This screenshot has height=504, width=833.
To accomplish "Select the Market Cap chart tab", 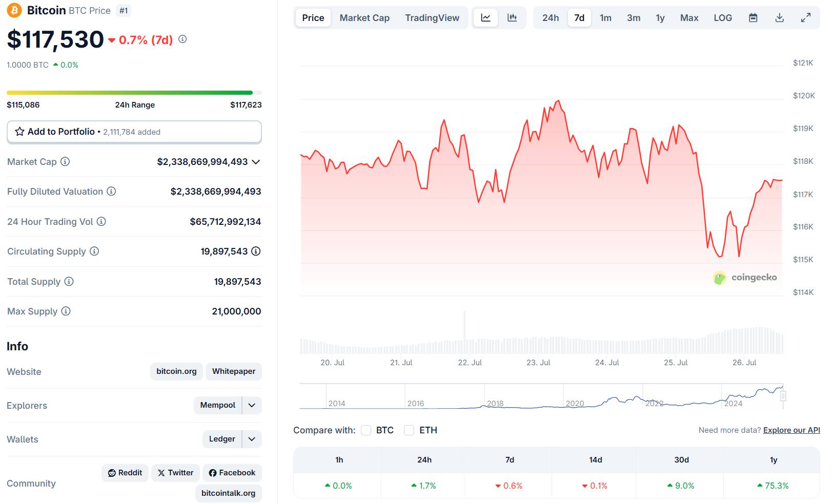I will coord(364,18).
